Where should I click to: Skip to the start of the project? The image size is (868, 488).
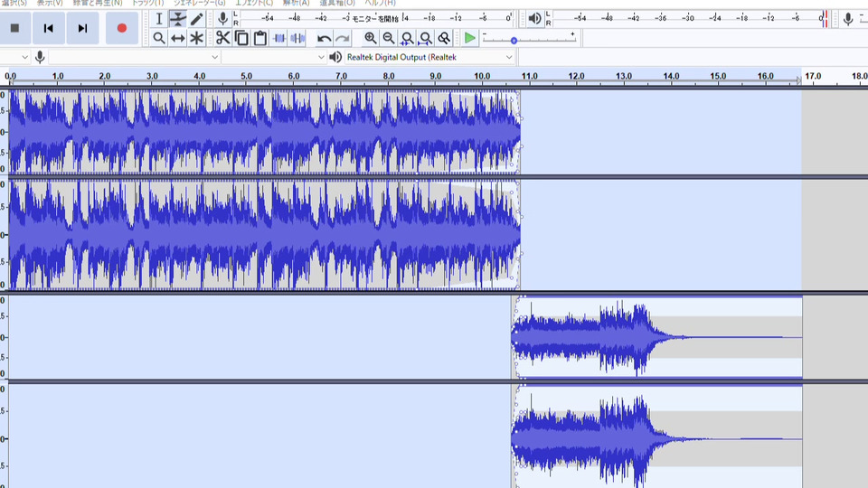[x=49, y=28]
